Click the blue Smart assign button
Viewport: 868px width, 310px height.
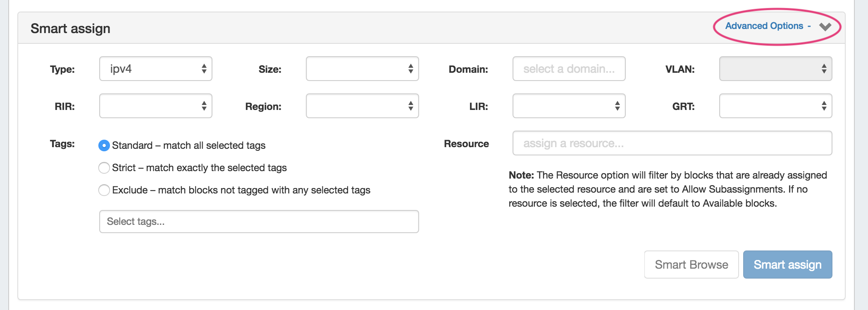click(x=787, y=265)
